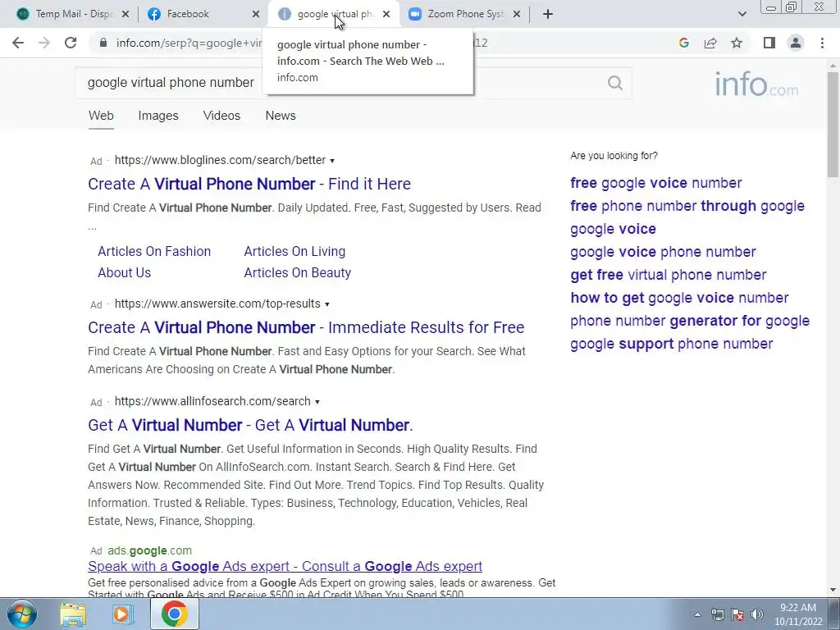This screenshot has height=630, width=840.
Task: Open Articles On Living sitelink
Action: pyautogui.click(x=294, y=251)
